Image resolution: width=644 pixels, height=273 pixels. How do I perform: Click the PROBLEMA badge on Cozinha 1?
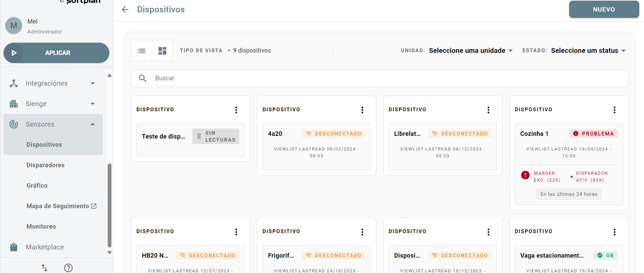593,134
